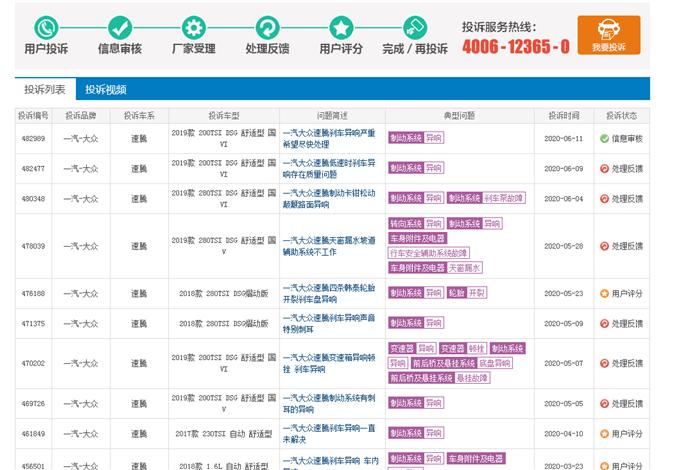Image resolution: width=700 pixels, height=470 pixels.
Task: Click the 用户投诉 phone step icon
Action: (46, 28)
